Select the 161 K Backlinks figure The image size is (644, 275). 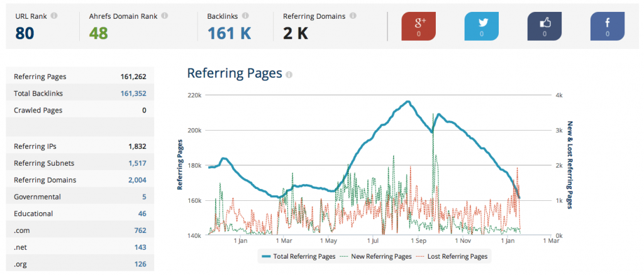coord(229,34)
